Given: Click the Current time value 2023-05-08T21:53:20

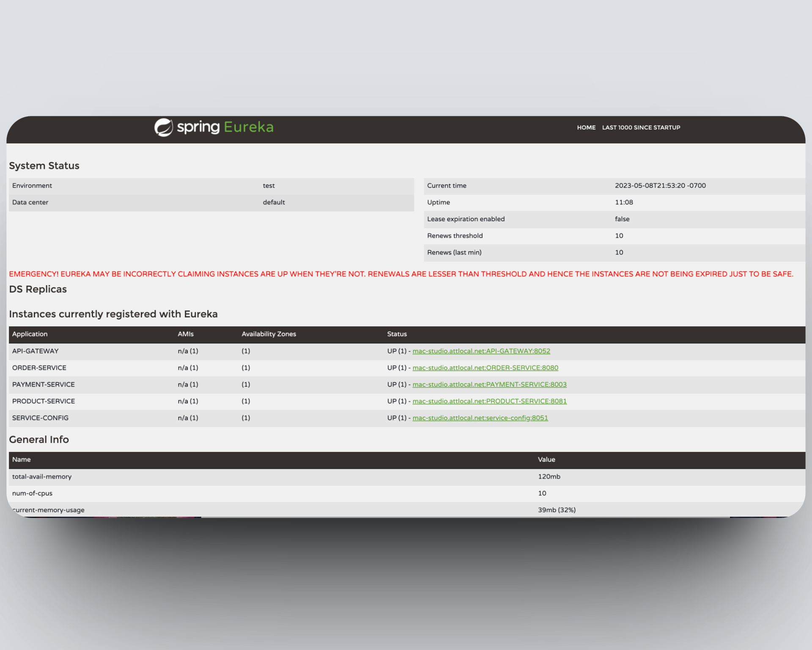Looking at the screenshot, I should click(660, 185).
